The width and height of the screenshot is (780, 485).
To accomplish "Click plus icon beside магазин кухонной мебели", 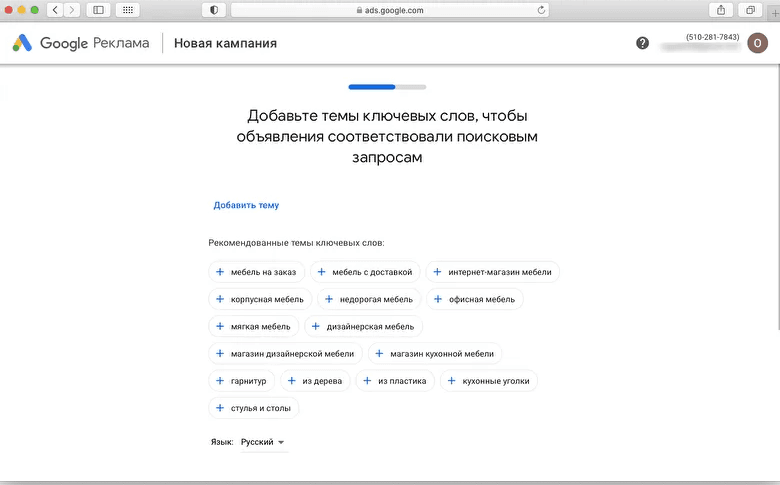I will (379, 353).
